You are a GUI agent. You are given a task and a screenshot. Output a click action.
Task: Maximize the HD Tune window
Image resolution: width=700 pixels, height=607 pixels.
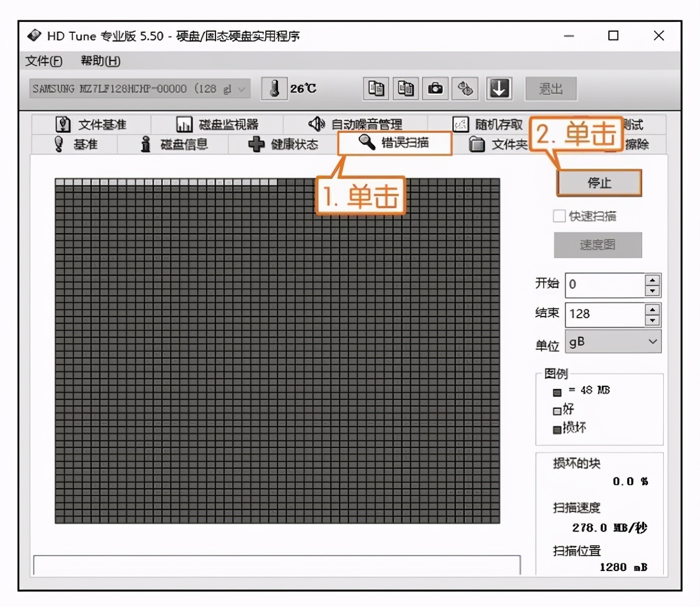(614, 36)
